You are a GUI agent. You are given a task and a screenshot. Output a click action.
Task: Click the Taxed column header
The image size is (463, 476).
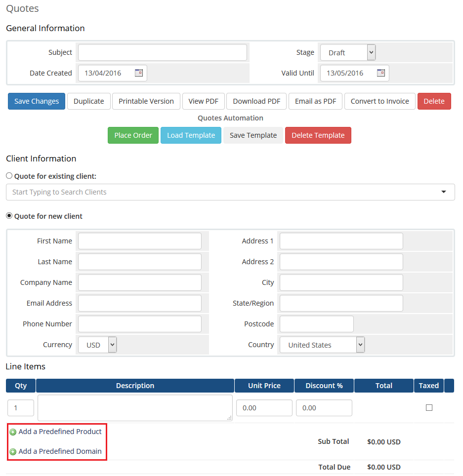429,386
